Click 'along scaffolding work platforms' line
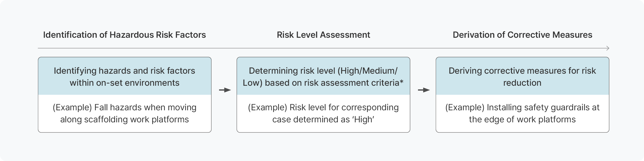This screenshot has height=161, width=644. point(125,120)
